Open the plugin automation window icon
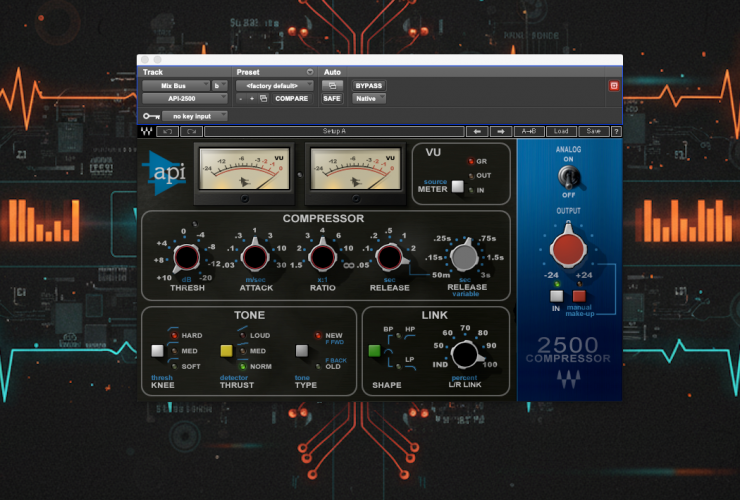Viewport: 740px width, 500px height. point(332,85)
